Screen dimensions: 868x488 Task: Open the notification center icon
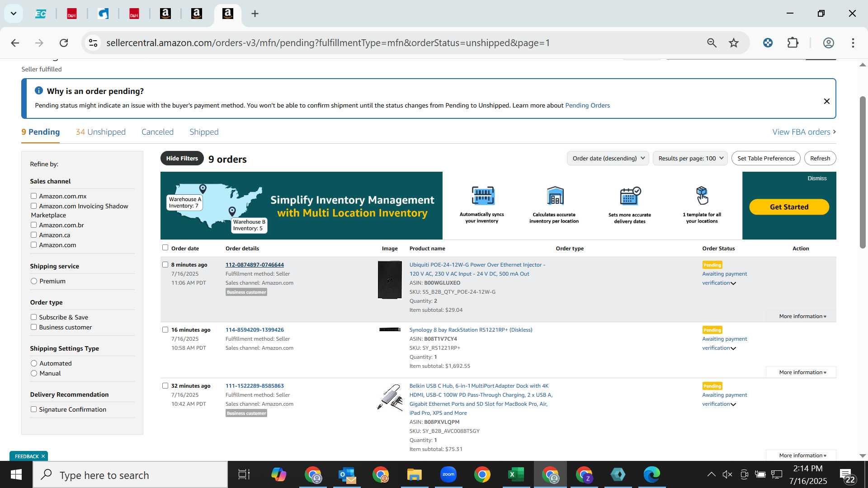point(847,475)
